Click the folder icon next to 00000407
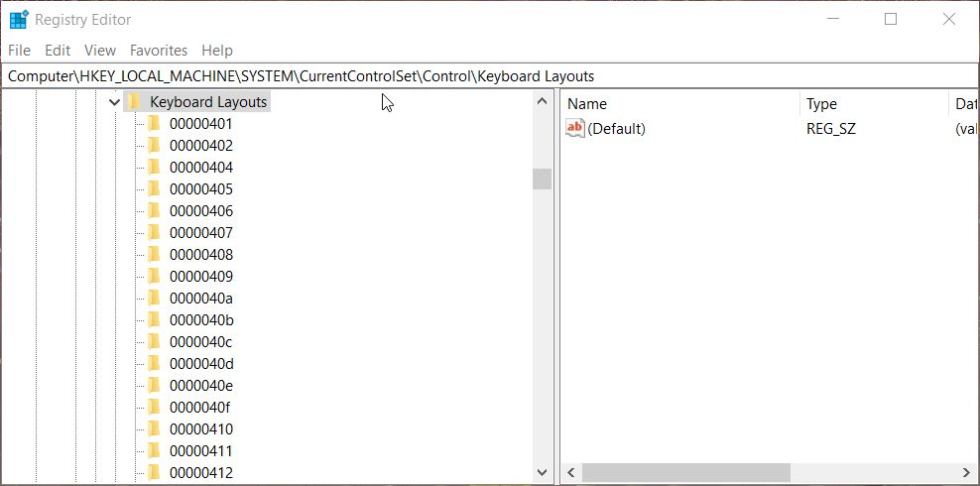This screenshot has height=486, width=980. pos(154,233)
